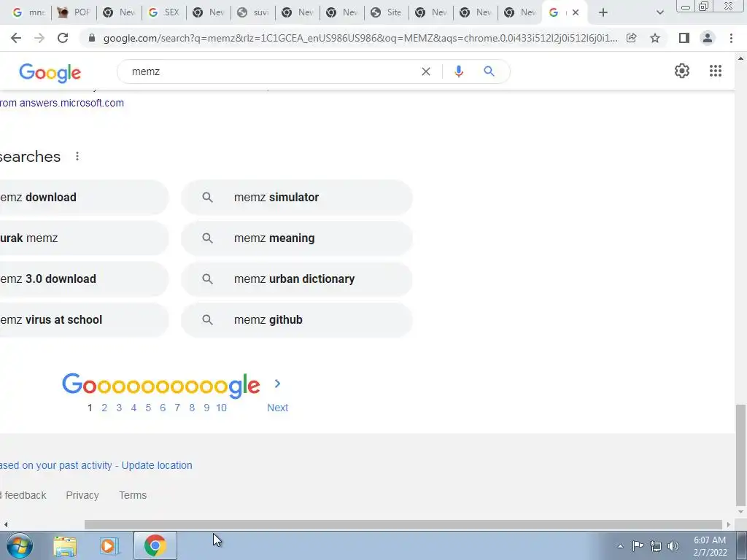
Task: Switch to the 'Site' tab
Action: click(387, 12)
